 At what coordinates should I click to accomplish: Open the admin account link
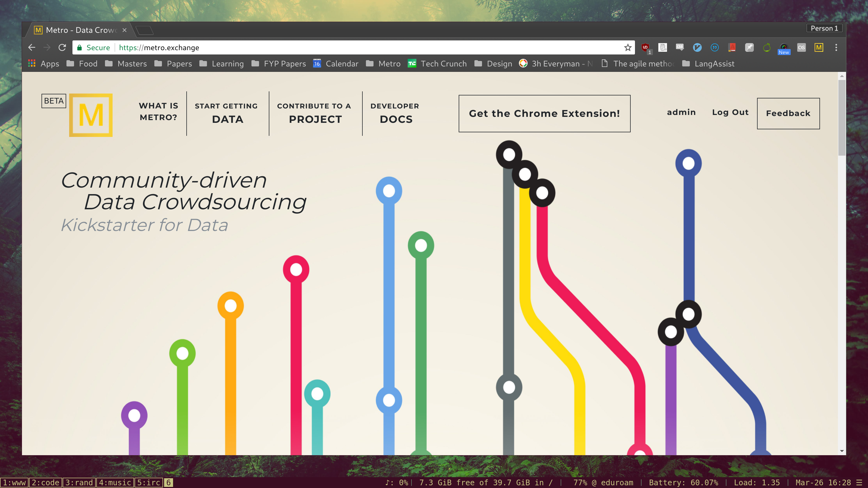point(681,113)
